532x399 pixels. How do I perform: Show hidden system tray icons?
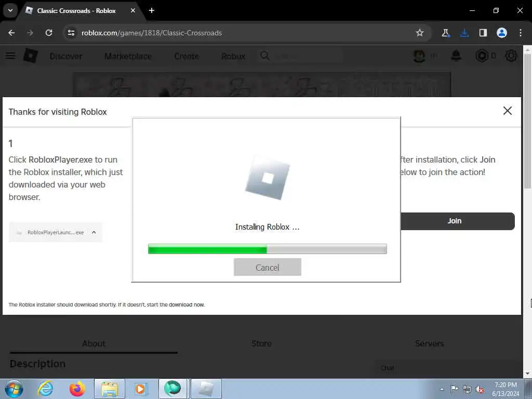pos(442,389)
